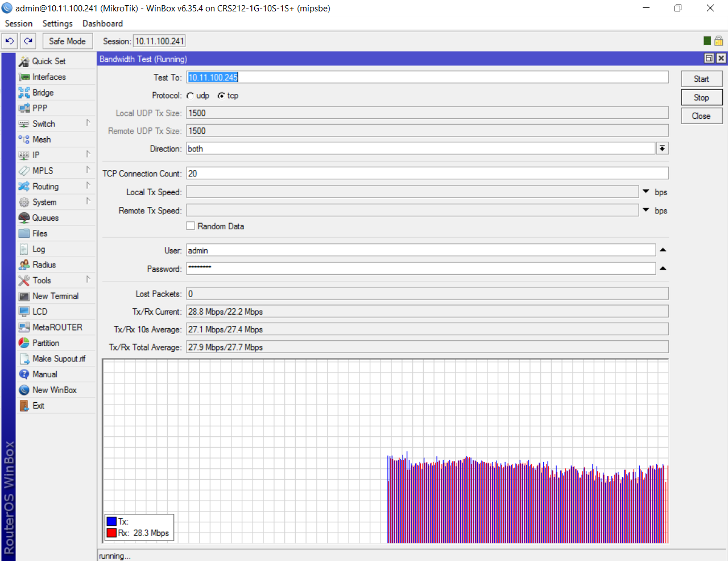
Task: Open the Log viewer
Action: [x=39, y=249]
